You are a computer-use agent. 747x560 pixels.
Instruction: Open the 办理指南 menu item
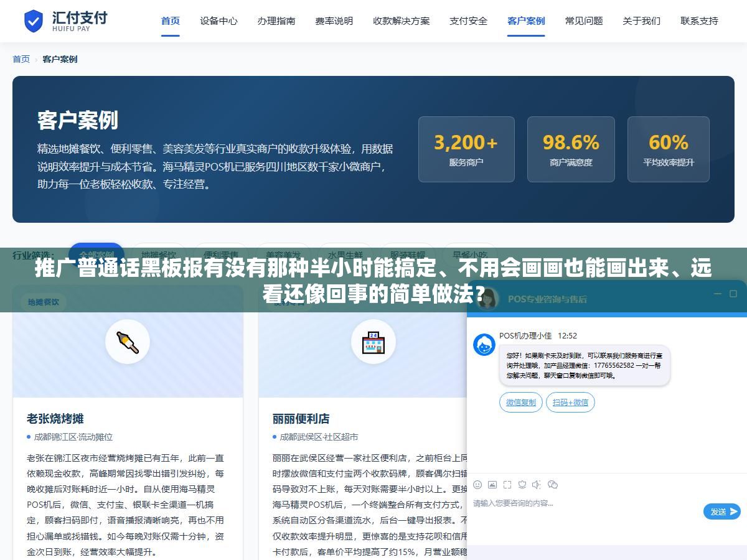[276, 21]
